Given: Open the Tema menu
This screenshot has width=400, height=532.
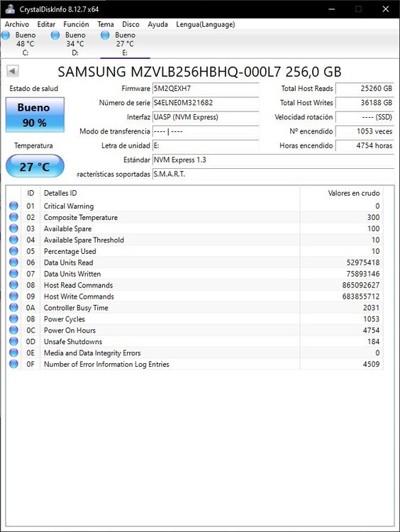Looking at the screenshot, I should click(x=106, y=24).
